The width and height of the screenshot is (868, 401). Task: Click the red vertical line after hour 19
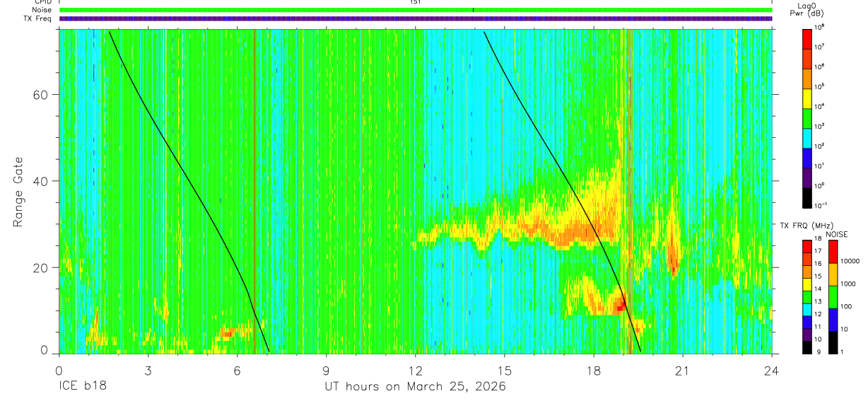[x=630, y=191]
